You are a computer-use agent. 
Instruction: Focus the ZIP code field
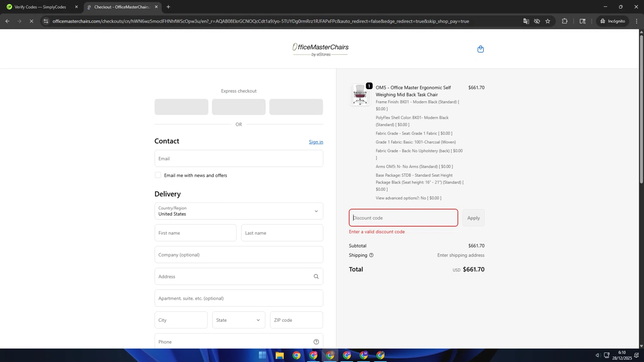tap(296, 320)
